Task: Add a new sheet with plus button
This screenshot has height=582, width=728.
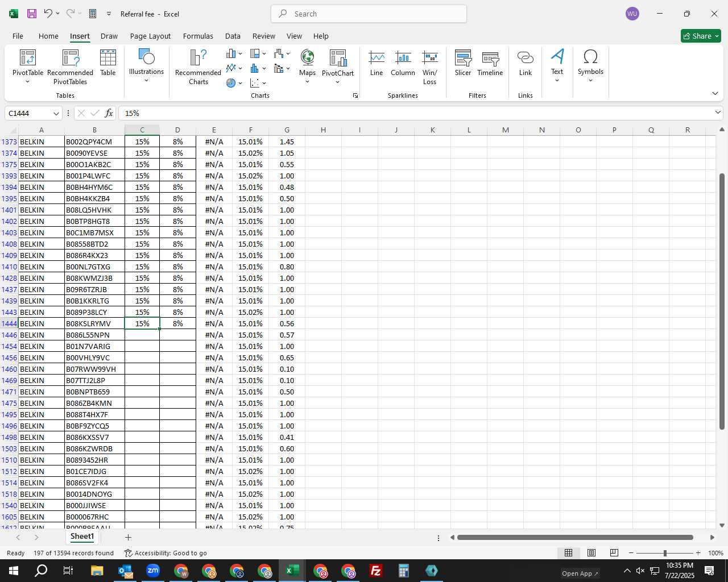Action: pyautogui.click(x=128, y=537)
